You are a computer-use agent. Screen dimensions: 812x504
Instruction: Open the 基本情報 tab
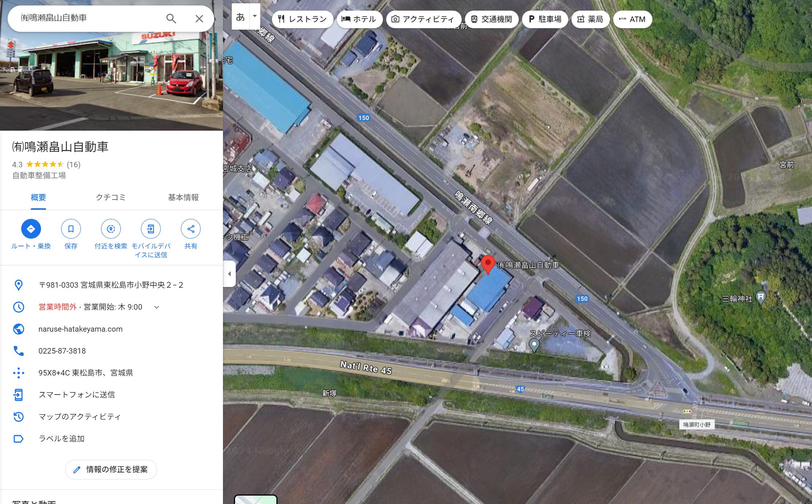(183, 197)
